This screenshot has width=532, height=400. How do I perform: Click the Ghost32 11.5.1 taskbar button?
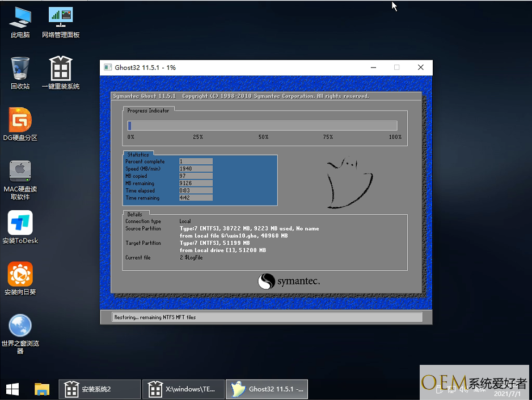pyautogui.click(x=267, y=389)
